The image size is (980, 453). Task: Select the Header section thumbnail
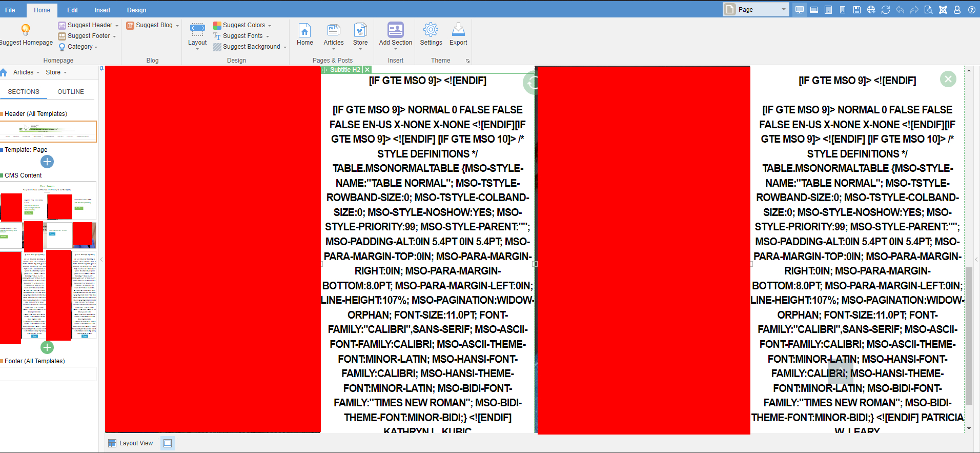(x=48, y=131)
